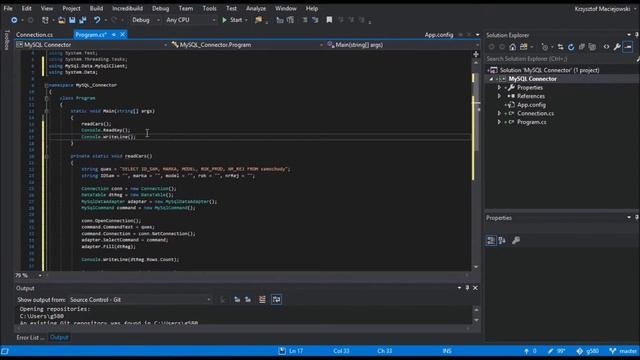
Task: Open the Debug menu
Action: click(x=160, y=8)
